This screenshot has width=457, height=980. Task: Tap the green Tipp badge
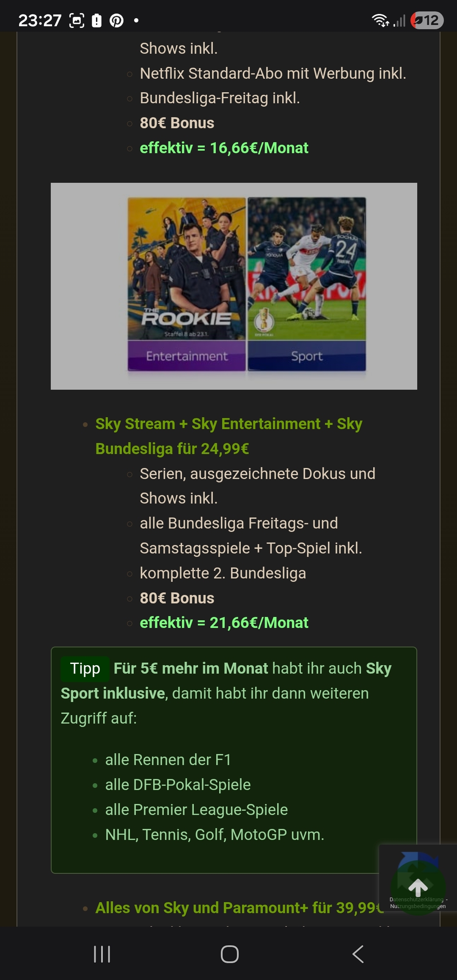tap(85, 669)
